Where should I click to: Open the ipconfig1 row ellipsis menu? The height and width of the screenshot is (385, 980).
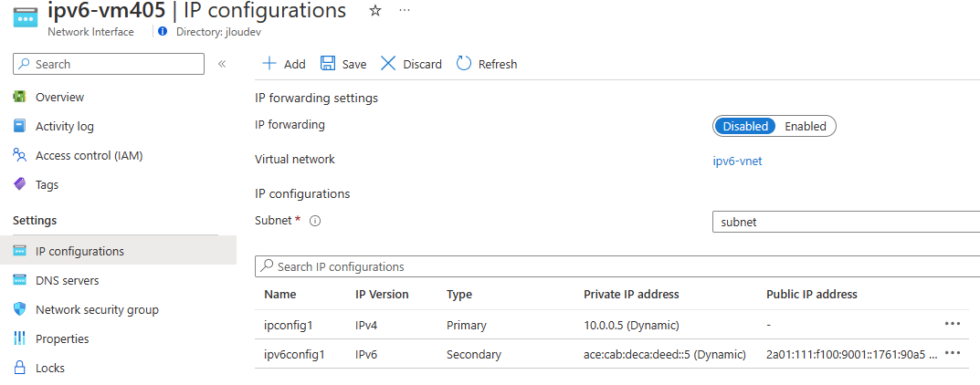(x=953, y=324)
